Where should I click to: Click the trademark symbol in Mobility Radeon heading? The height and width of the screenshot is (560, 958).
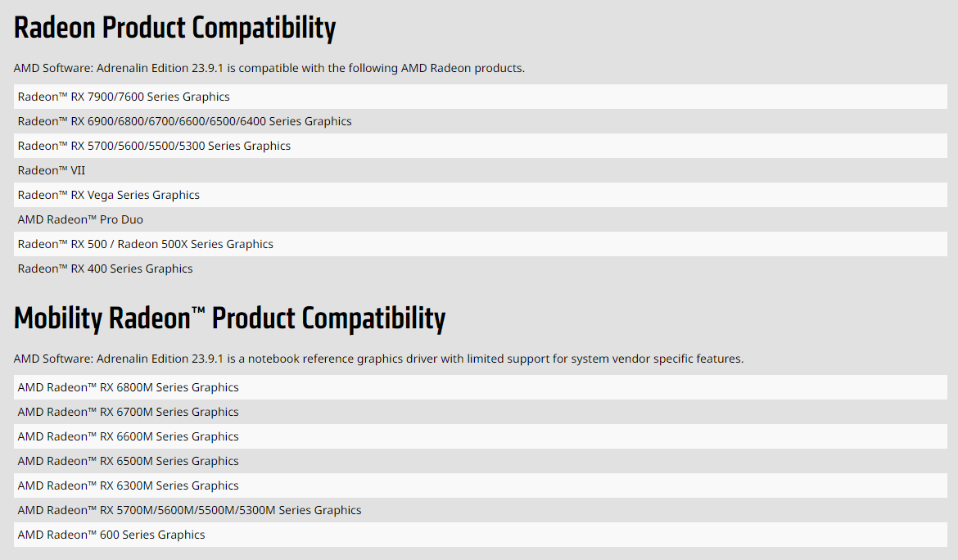198,309
